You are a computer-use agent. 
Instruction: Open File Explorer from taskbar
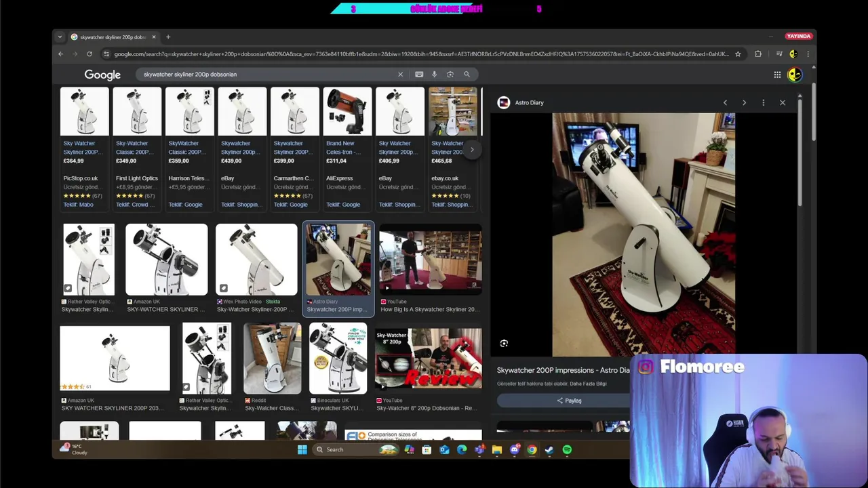pyautogui.click(x=497, y=449)
